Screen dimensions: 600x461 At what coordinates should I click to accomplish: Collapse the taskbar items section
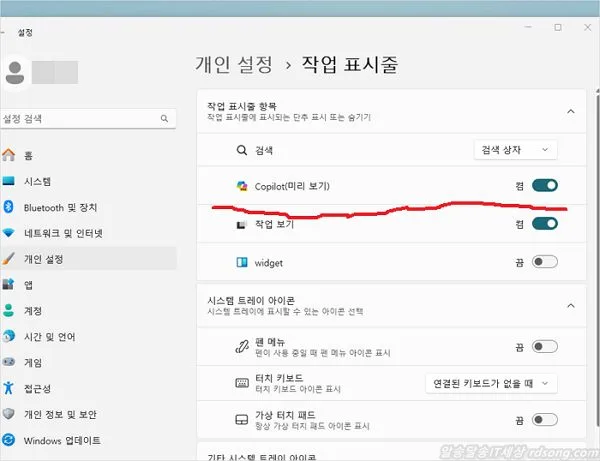(570, 111)
